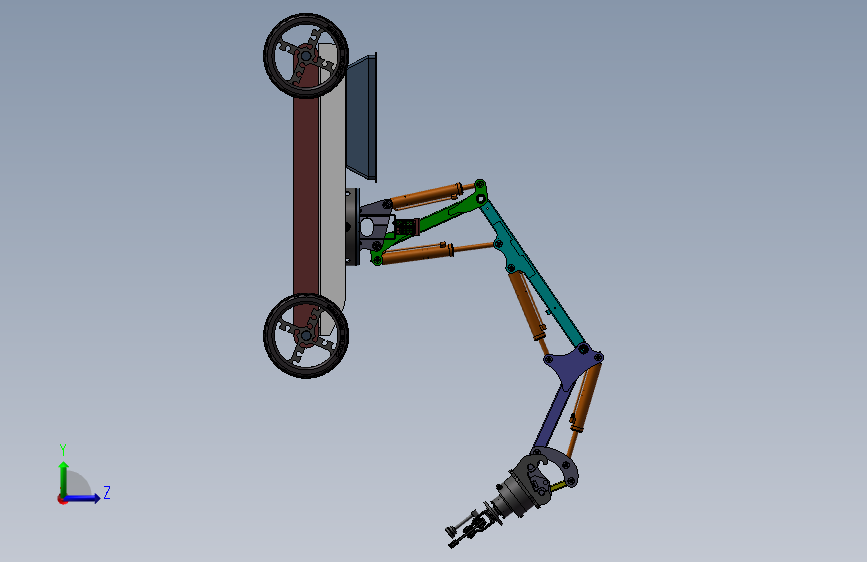Click the red triad origin point

62,499
